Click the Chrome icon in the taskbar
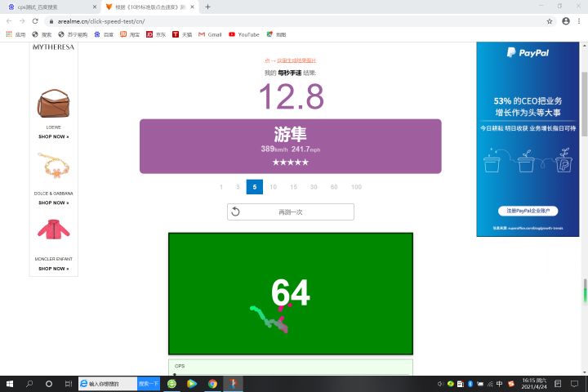The height and width of the screenshot is (392, 588). pos(212,384)
